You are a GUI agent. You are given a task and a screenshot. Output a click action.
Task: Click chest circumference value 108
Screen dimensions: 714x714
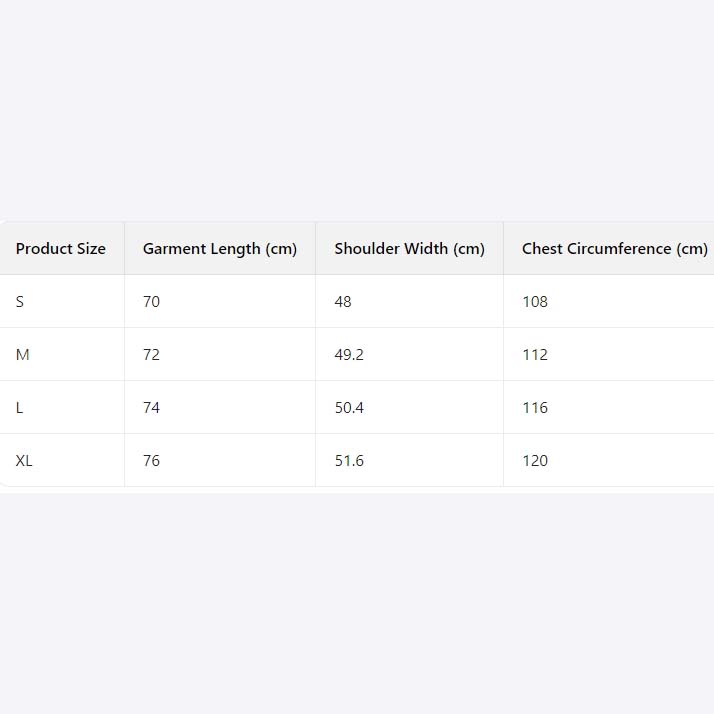pos(535,302)
